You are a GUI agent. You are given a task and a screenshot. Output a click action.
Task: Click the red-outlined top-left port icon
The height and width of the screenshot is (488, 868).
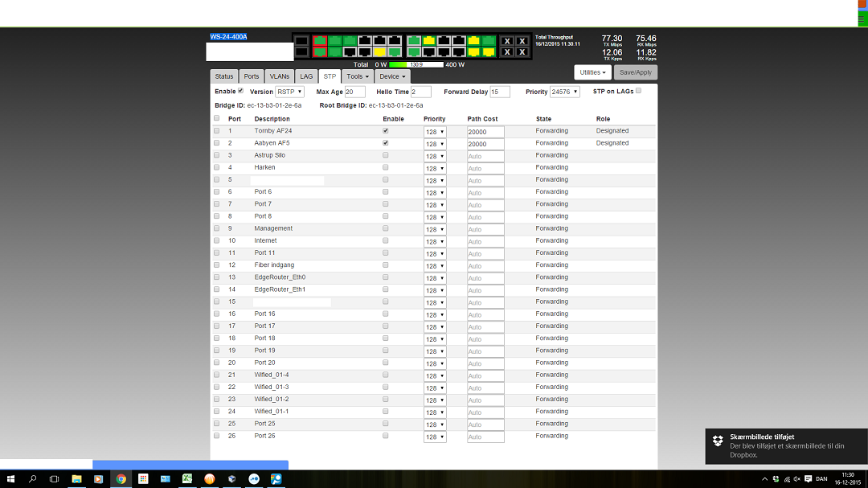[320, 41]
